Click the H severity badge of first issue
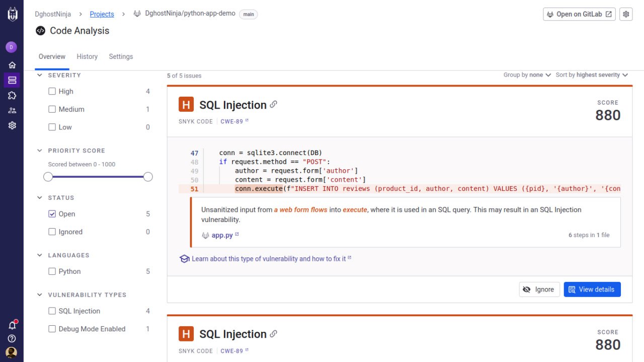This screenshot has height=362, width=644. click(186, 105)
